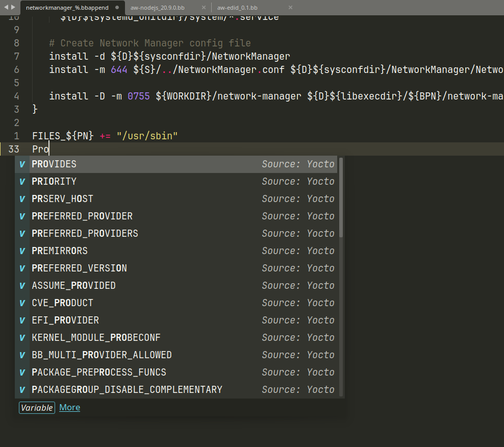The height and width of the screenshot is (447, 504).
Task: Click the closing brace on line 3
Action: coord(35,109)
